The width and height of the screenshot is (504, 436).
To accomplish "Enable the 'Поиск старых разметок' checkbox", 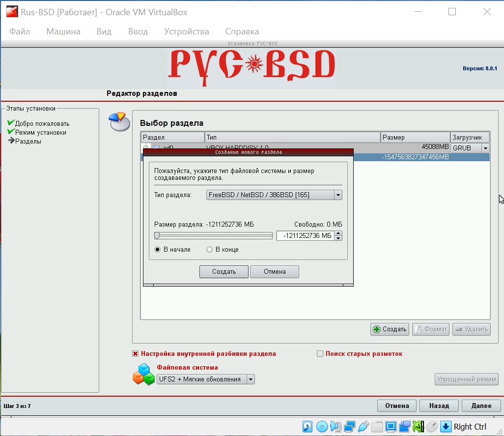I will tap(320, 354).
